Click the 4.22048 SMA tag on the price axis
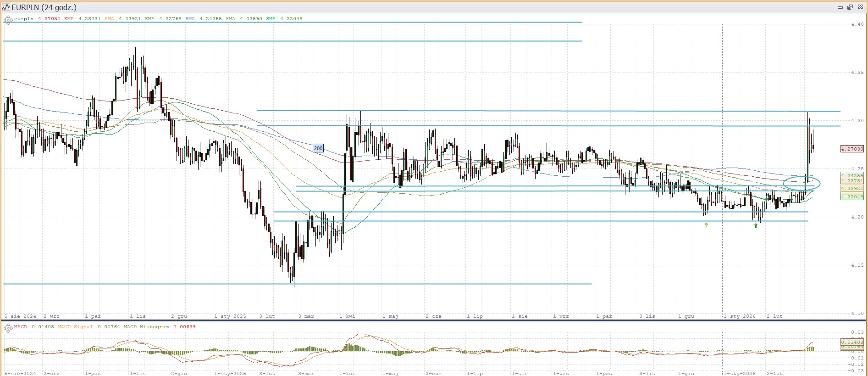Viewport: 868px width, 376px height. click(x=852, y=197)
